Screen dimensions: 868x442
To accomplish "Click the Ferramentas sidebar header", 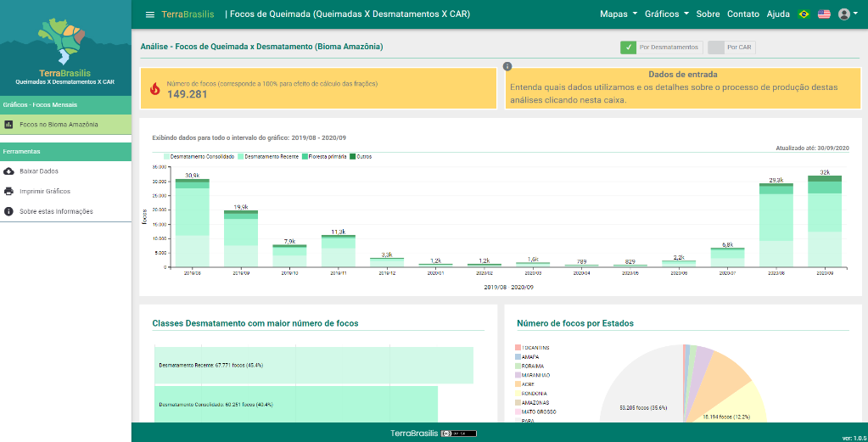I will click(65, 152).
